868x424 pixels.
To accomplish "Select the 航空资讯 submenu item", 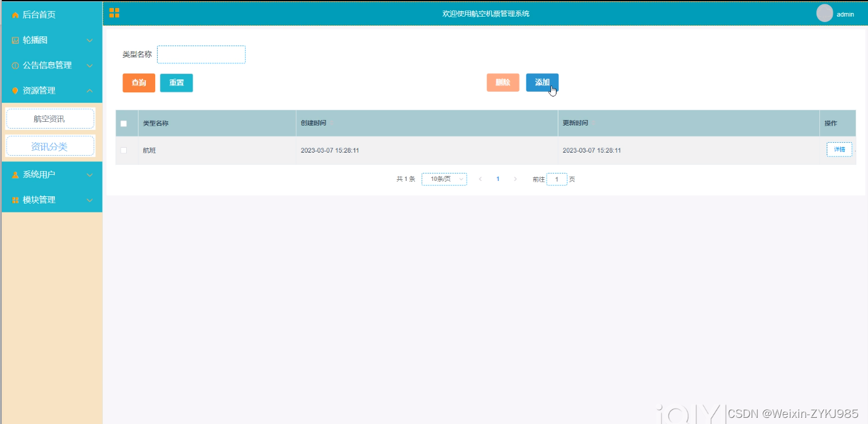I will pos(50,119).
